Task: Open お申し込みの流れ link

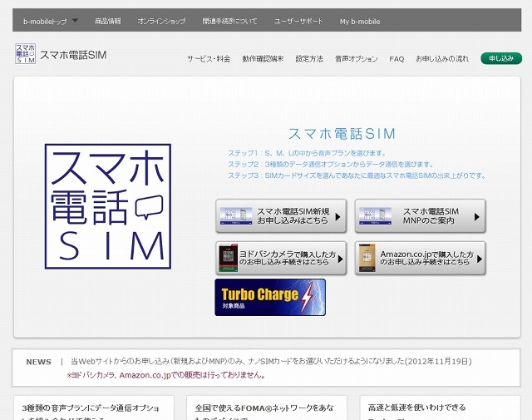Action: coord(442,59)
